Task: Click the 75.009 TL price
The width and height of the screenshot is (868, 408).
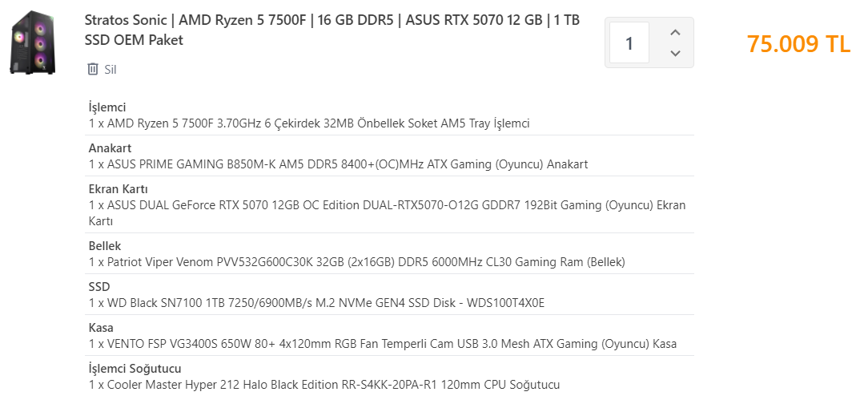Action: 798,43
